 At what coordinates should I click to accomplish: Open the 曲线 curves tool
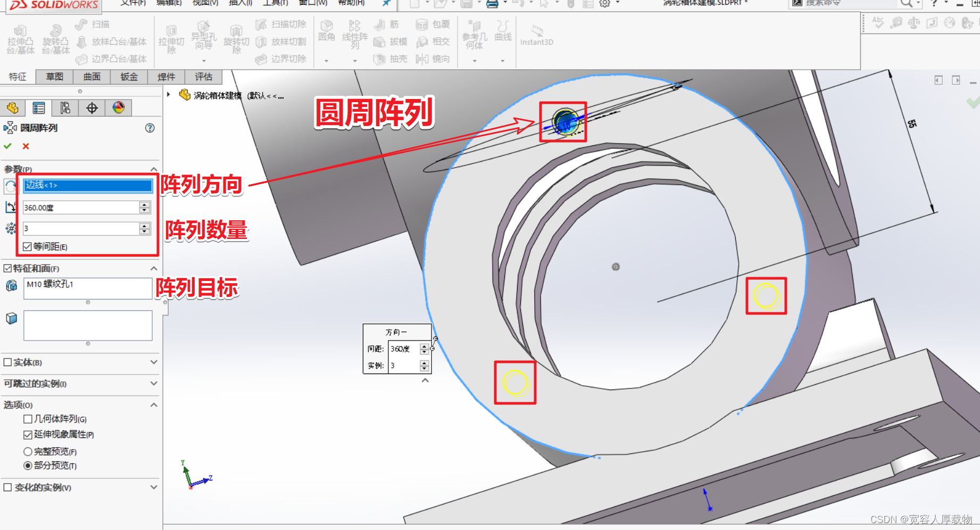[503, 31]
